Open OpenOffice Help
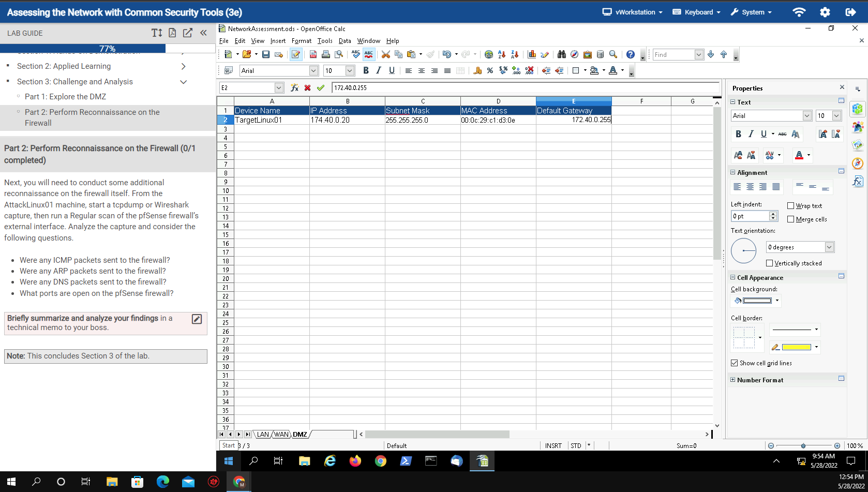This screenshot has height=492, width=868. [x=630, y=54]
